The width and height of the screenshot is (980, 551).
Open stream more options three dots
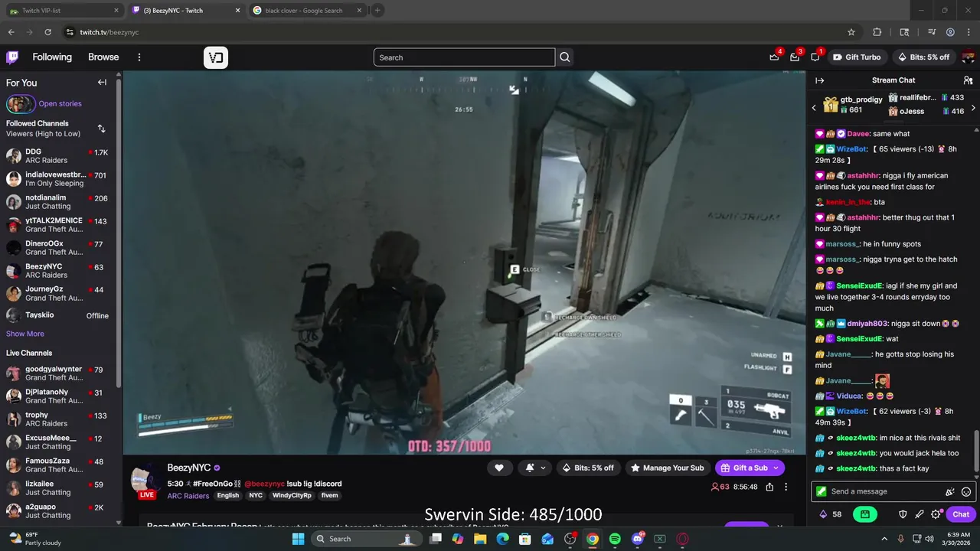coord(786,487)
